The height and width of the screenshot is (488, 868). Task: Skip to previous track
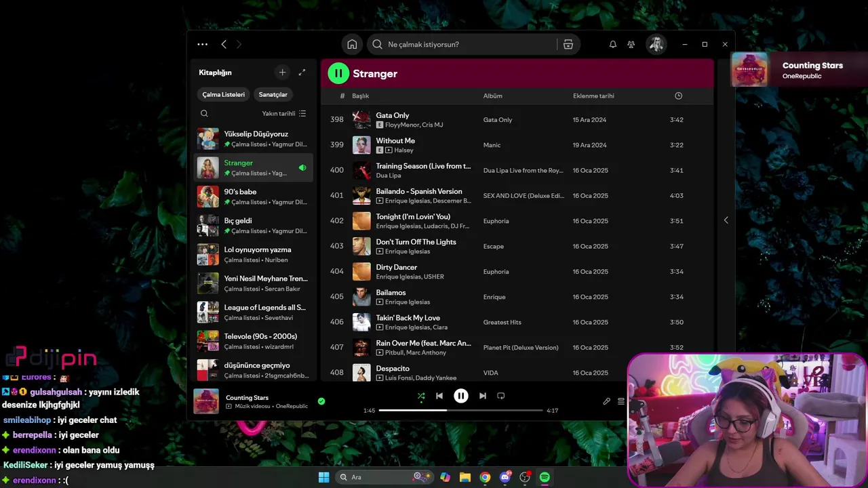click(439, 396)
